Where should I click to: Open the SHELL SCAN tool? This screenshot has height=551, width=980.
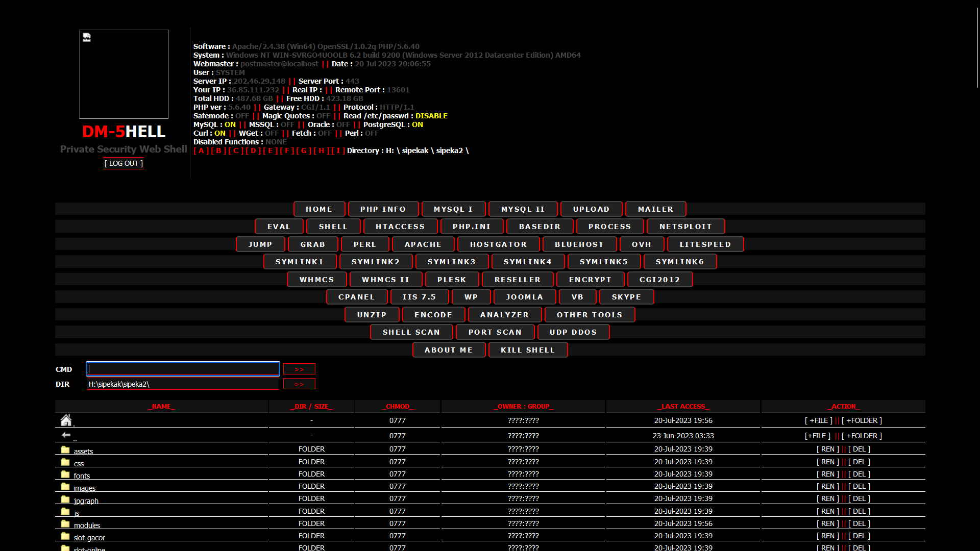[x=412, y=332]
